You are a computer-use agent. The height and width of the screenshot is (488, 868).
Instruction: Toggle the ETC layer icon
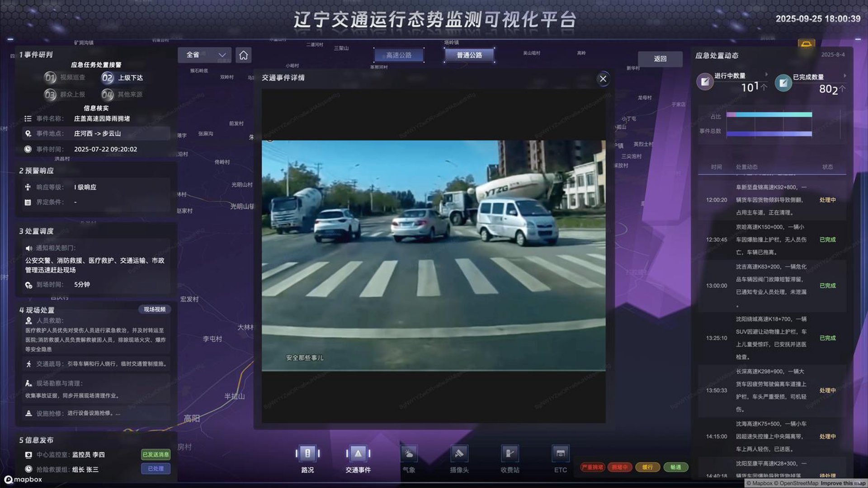point(561,453)
